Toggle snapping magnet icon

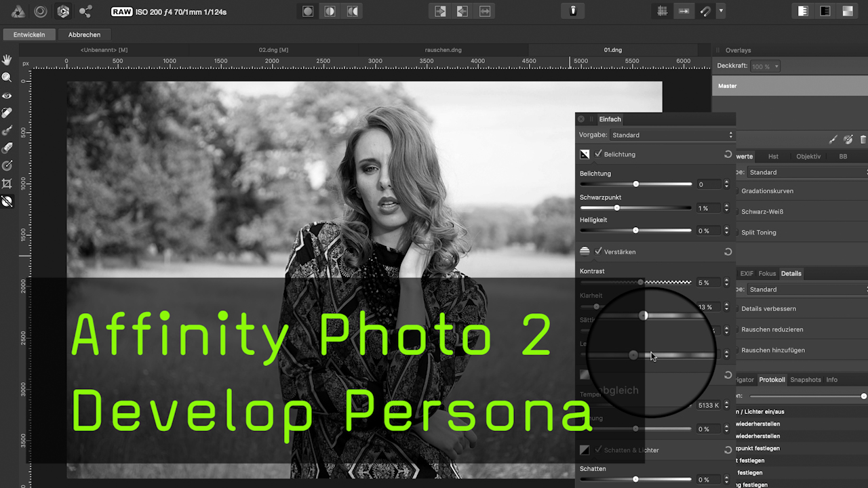point(705,12)
